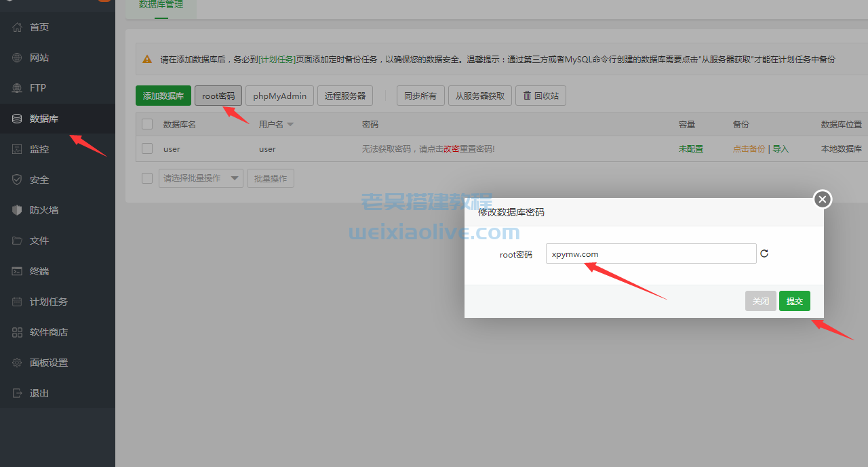This screenshot has width=868, height=467.
Task: Click the 添加数据库 button
Action: [x=163, y=96]
